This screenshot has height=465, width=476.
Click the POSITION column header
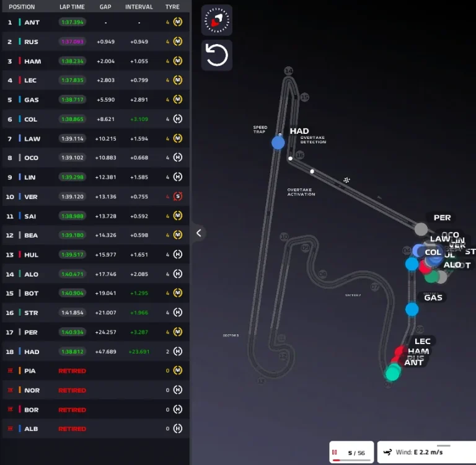[x=22, y=7]
